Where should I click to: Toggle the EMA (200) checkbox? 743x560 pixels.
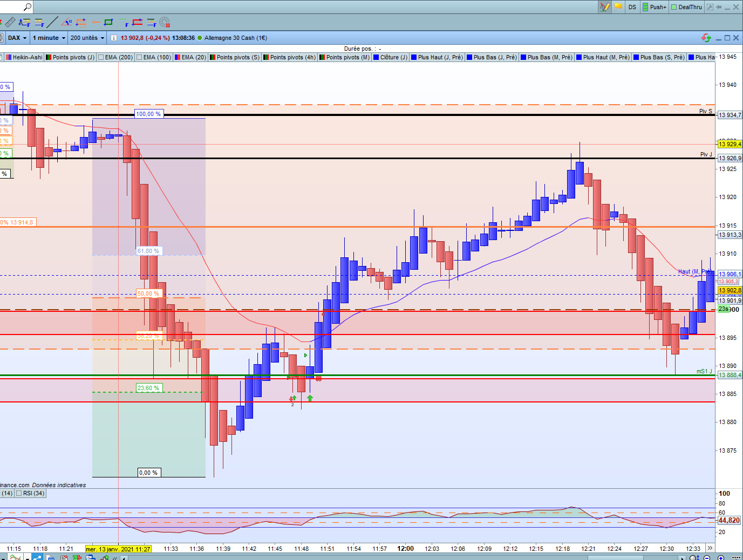tap(101, 57)
